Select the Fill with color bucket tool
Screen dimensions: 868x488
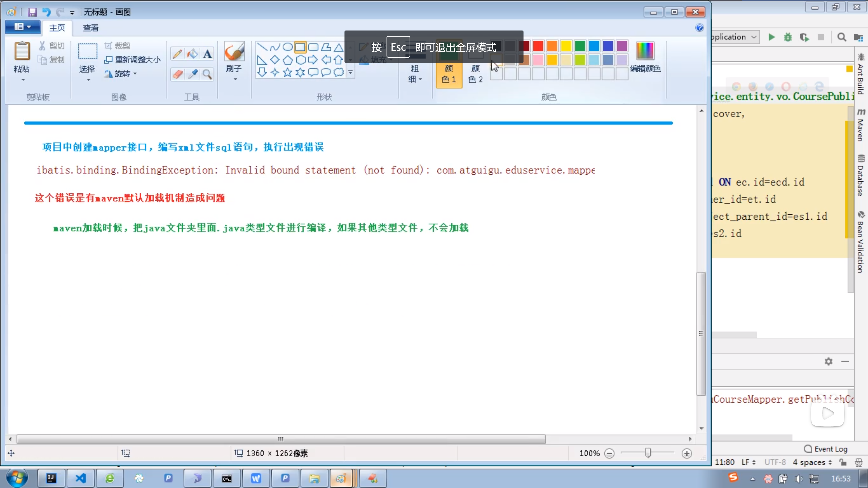click(x=192, y=54)
